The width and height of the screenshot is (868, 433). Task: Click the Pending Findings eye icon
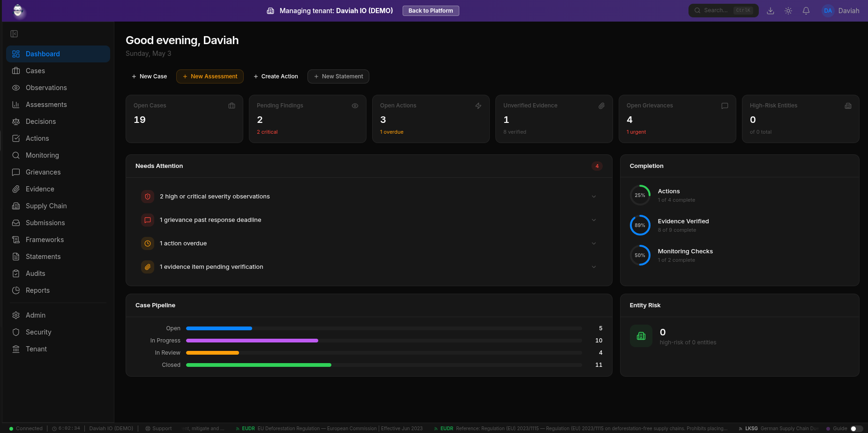355,106
